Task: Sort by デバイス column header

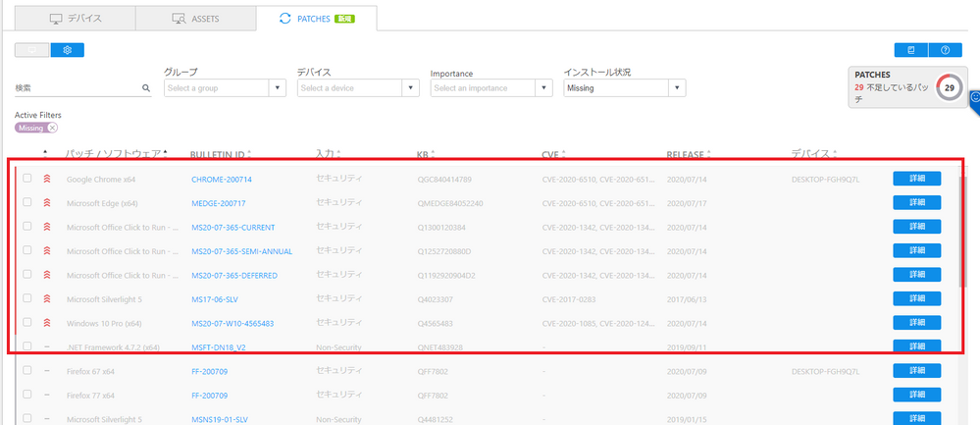Action: click(x=814, y=154)
